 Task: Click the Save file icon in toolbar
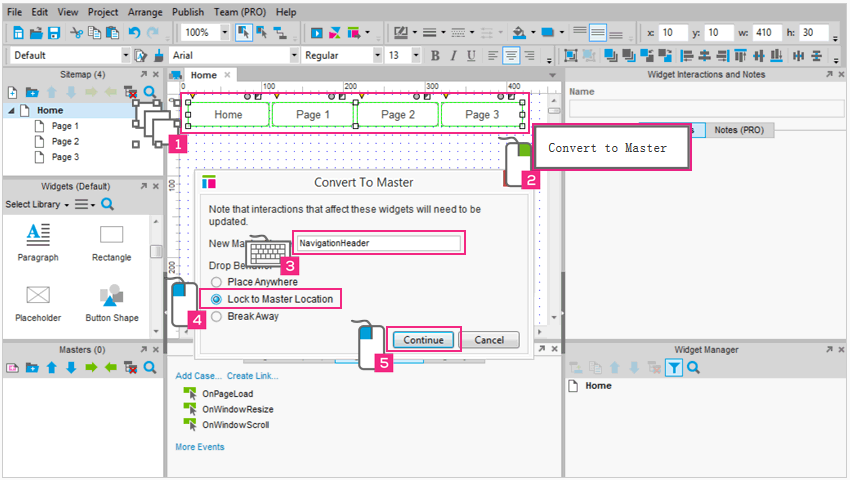[x=55, y=33]
